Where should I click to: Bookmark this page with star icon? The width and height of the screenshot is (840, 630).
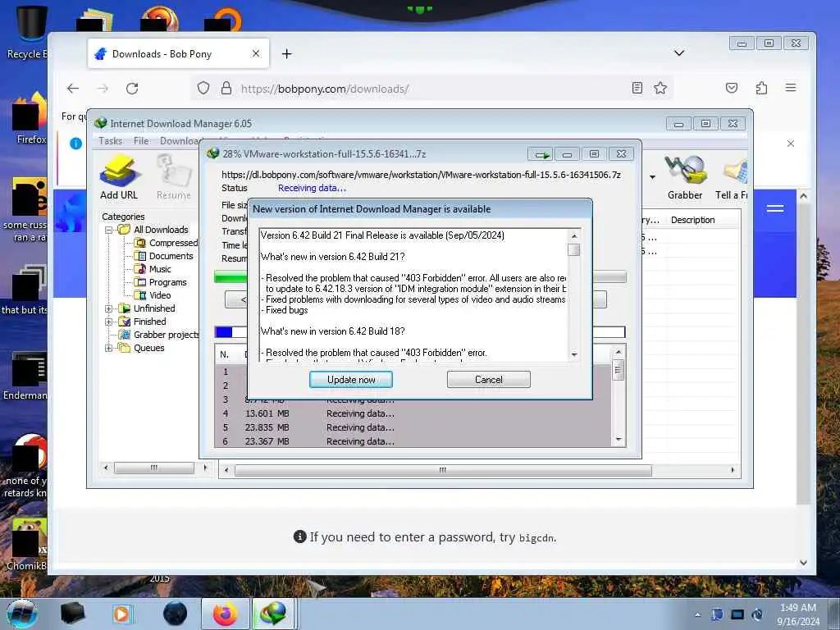(x=660, y=88)
